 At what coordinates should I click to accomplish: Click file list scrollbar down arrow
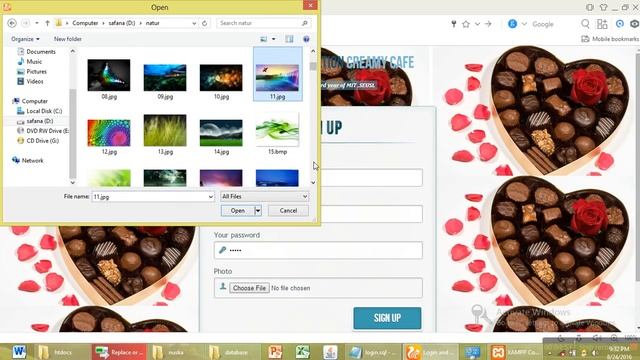313,183
